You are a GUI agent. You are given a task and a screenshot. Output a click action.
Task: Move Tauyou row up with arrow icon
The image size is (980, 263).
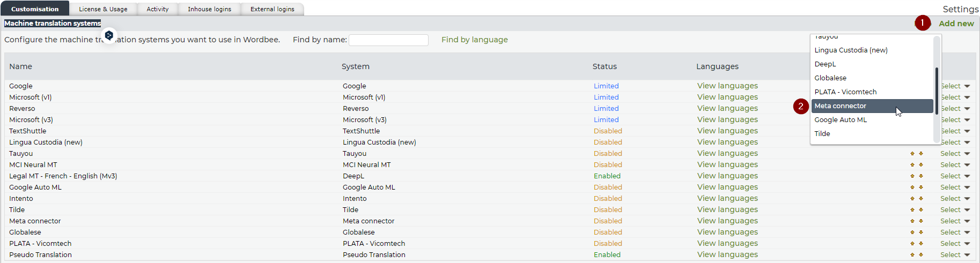[912, 154]
